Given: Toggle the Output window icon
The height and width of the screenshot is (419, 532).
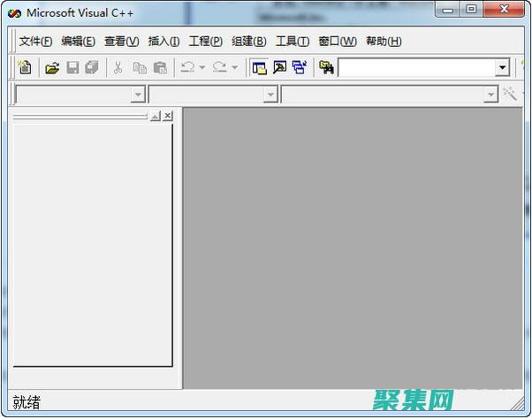Looking at the screenshot, I should 279,67.
